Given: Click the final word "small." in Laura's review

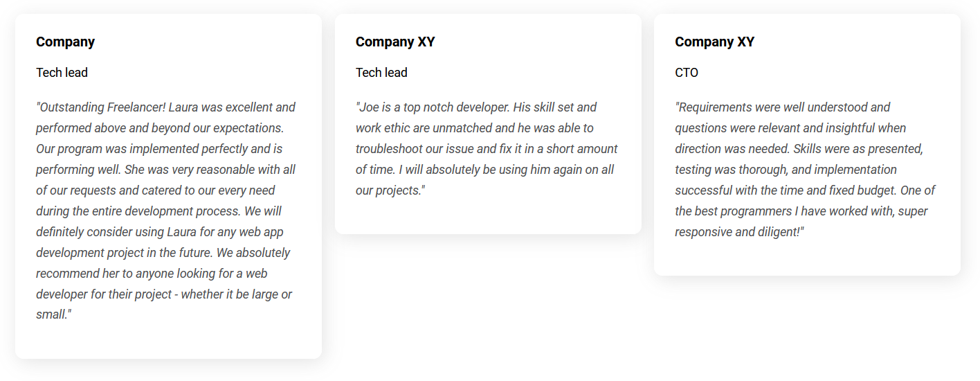Looking at the screenshot, I should pyautogui.click(x=53, y=314).
